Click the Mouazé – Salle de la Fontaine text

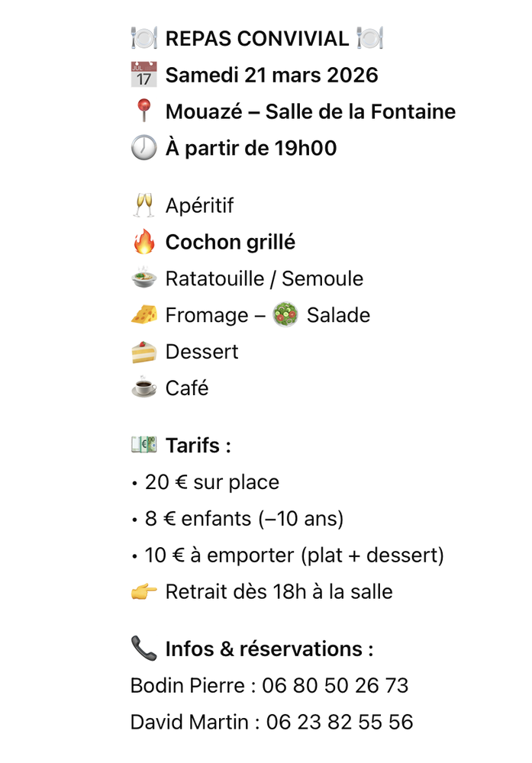click(x=310, y=112)
